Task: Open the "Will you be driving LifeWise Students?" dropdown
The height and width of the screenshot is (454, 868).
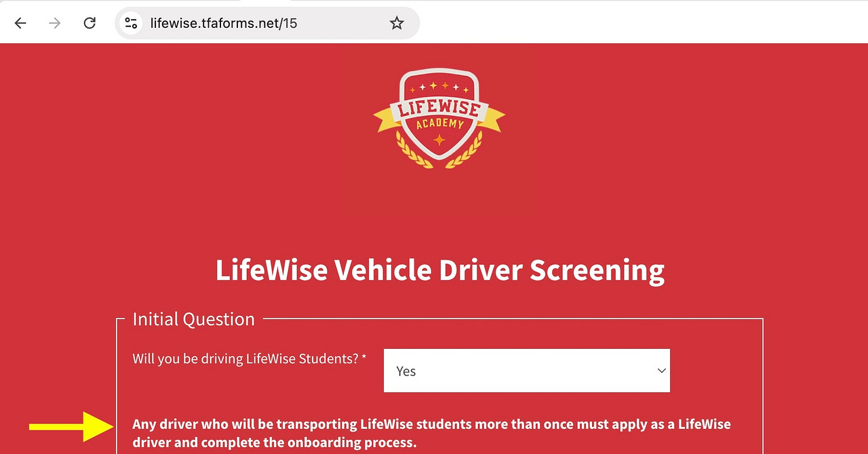Action: (527, 371)
